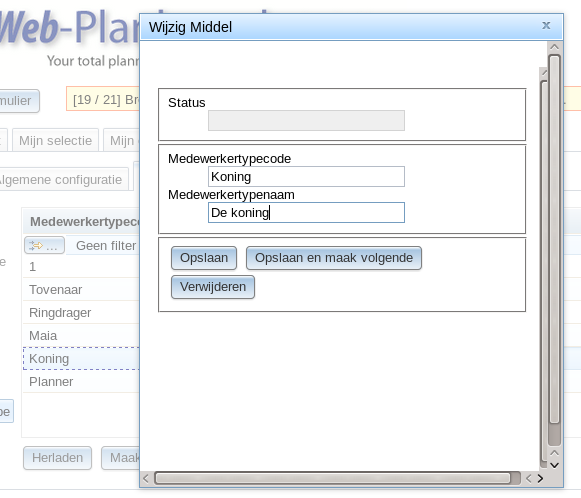Click the filter arrow icon button
581x498 pixels.
(44, 245)
